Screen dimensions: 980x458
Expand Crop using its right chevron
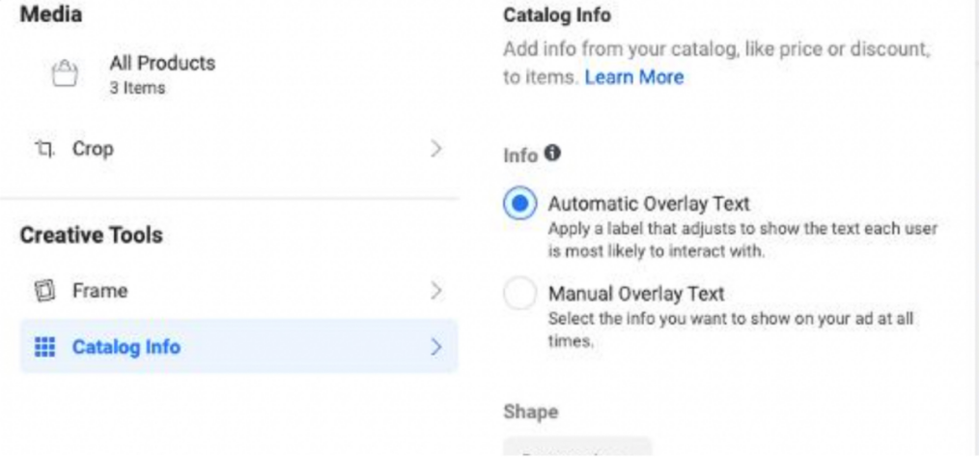[x=436, y=149]
